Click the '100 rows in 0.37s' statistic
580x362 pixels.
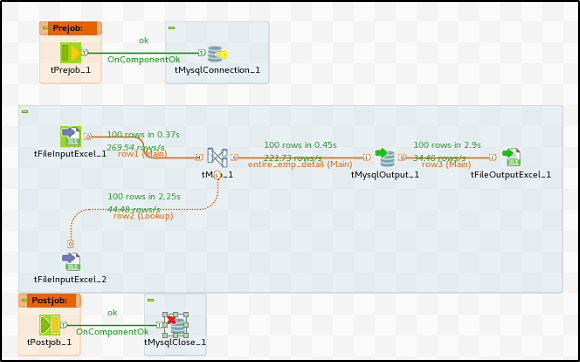[143, 135]
